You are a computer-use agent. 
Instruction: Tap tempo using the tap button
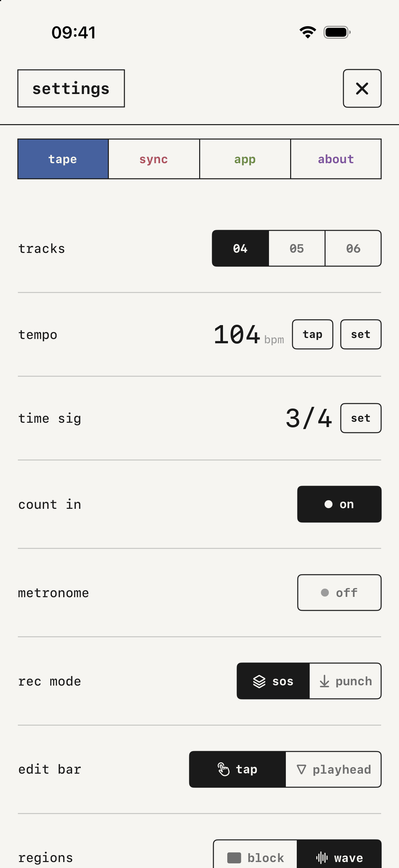(312, 334)
